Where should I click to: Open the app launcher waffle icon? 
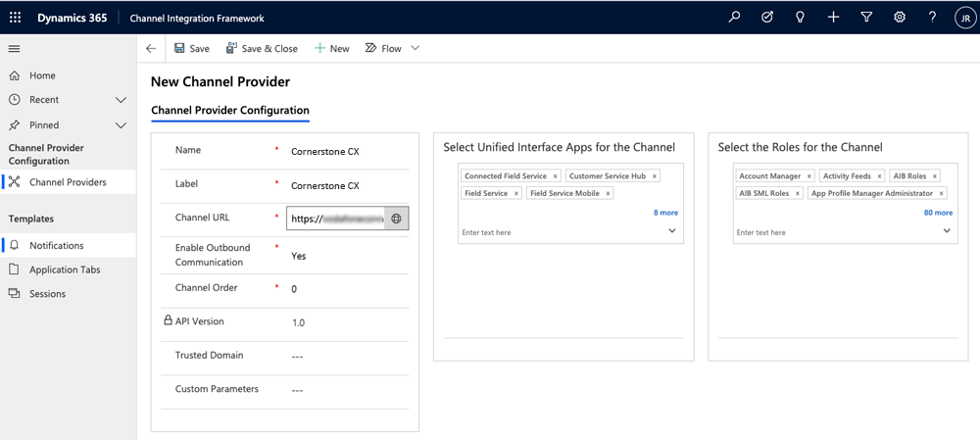pyautogui.click(x=15, y=18)
